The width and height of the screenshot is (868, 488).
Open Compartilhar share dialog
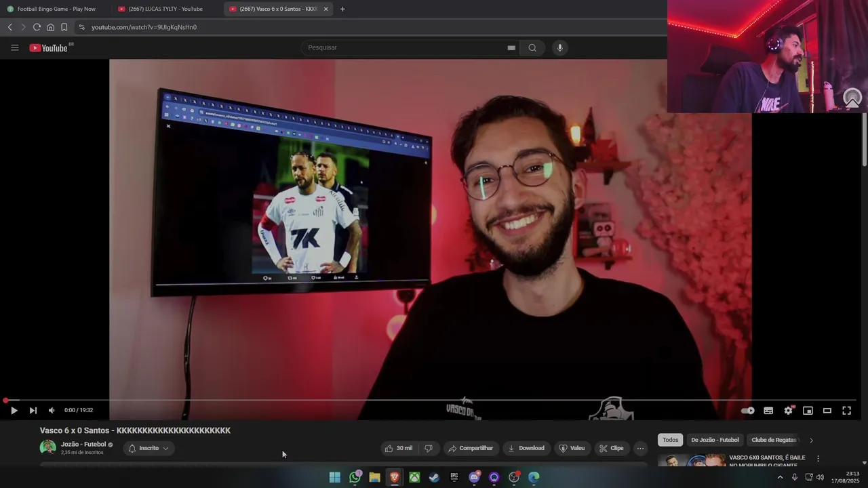click(x=471, y=448)
